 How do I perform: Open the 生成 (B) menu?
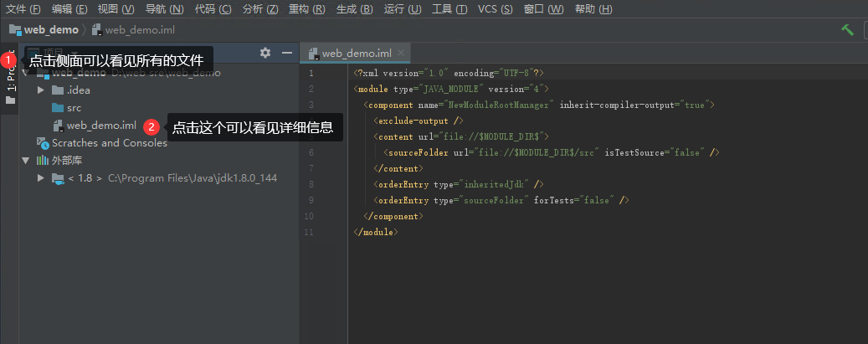point(354,9)
